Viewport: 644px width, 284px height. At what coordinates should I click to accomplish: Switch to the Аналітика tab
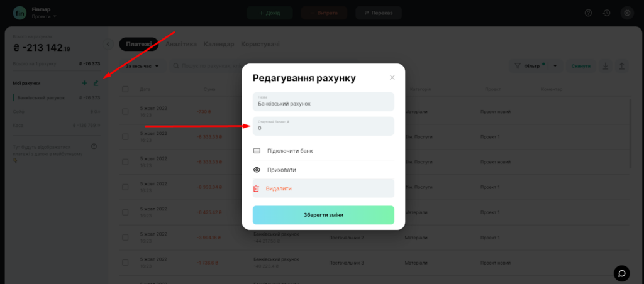181,44
